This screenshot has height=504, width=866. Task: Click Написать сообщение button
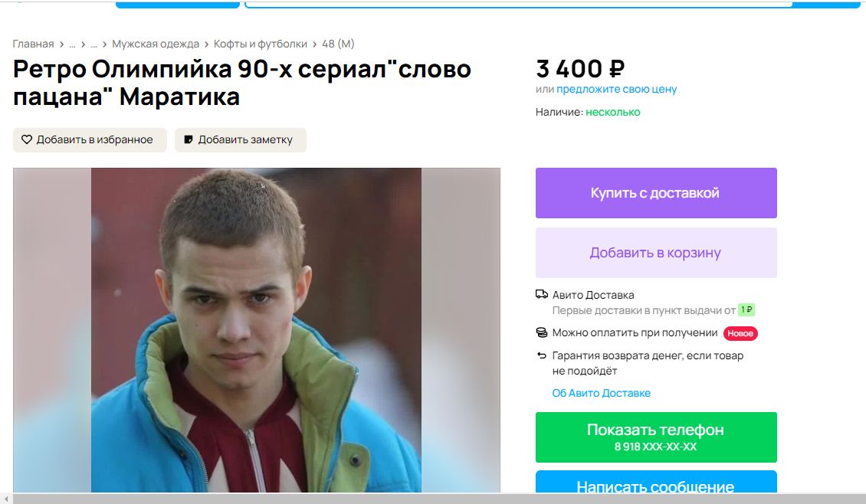click(656, 482)
